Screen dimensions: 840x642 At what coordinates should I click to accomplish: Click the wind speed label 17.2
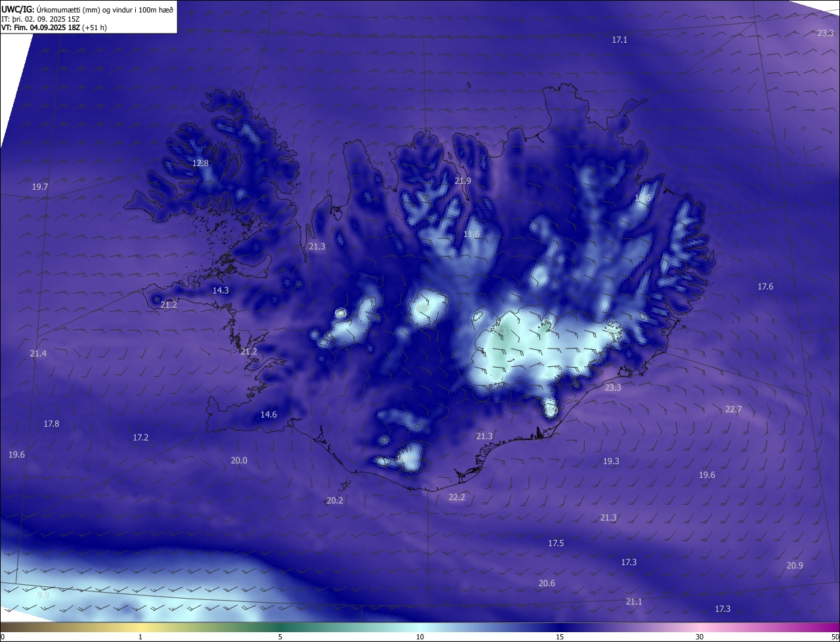pos(140,437)
